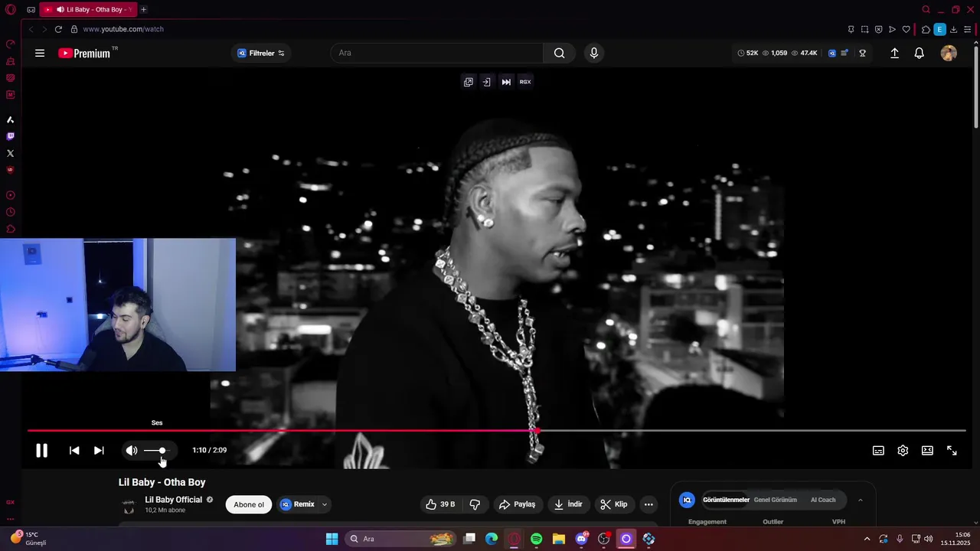
Task: Reload the page in the address bar
Action: tap(58, 29)
